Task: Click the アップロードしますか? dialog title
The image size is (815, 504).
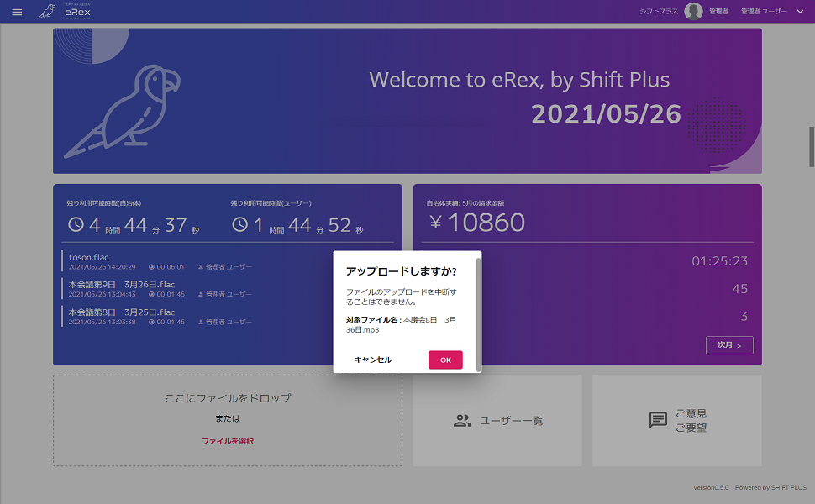Action: click(x=402, y=271)
